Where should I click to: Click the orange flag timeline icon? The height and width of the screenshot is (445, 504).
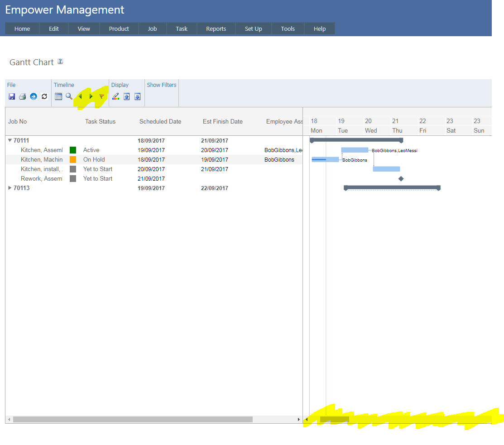(x=102, y=96)
